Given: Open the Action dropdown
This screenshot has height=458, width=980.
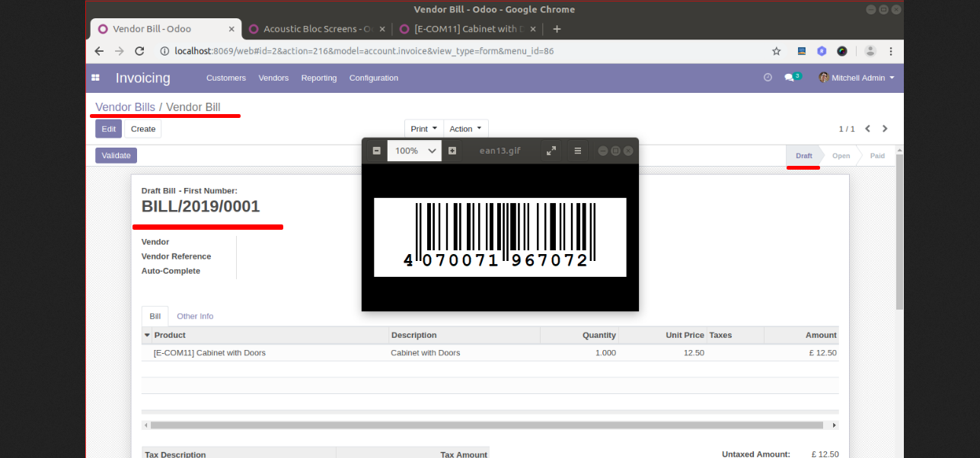Looking at the screenshot, I should 465,129.
